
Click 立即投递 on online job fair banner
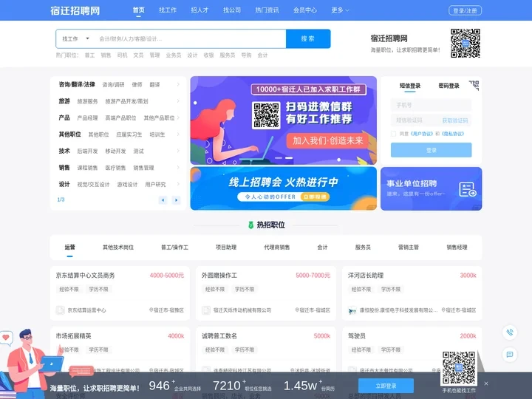click(315, 197)
